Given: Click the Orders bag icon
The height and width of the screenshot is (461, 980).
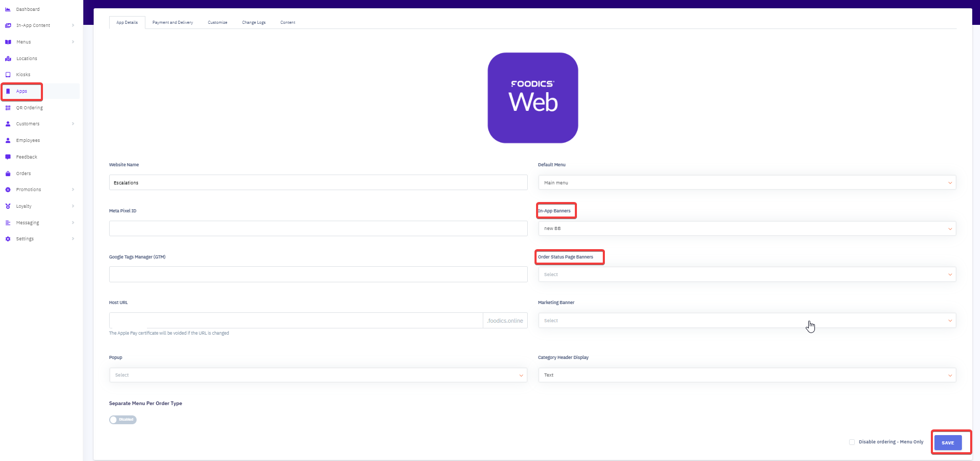Looking at the screenshot, I should pyautogui.click(x=8, y=174).
